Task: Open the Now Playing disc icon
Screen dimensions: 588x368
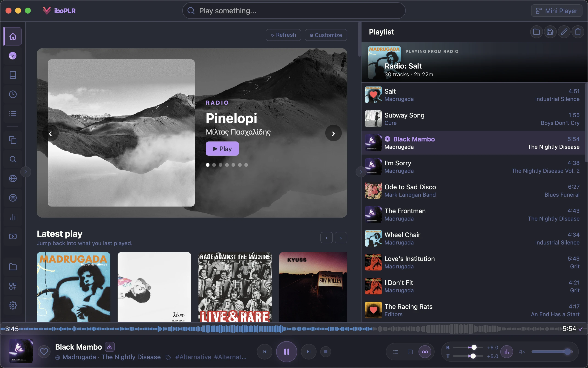Action: pos(13,56)
